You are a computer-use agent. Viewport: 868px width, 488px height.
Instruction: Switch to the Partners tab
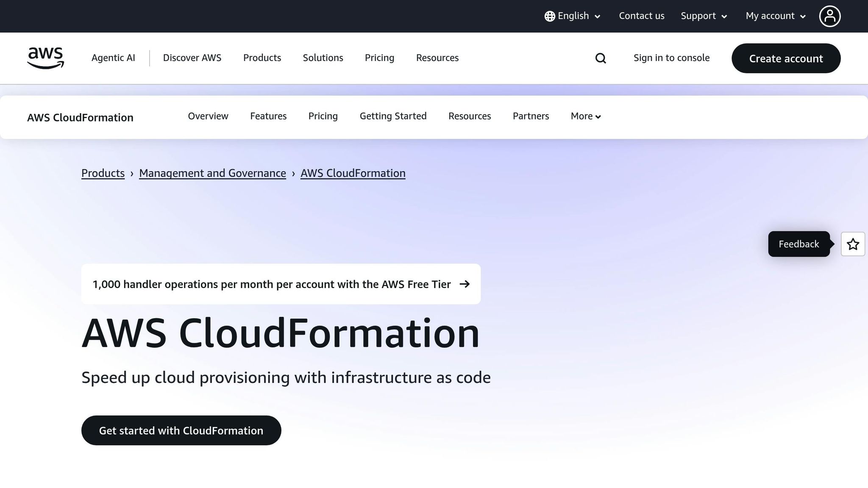tap(531, 116)
